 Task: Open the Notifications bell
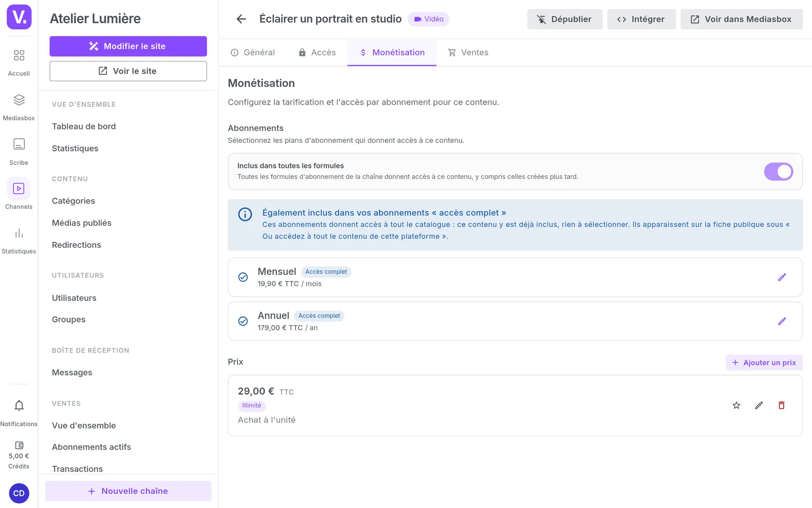pos(19,413)
